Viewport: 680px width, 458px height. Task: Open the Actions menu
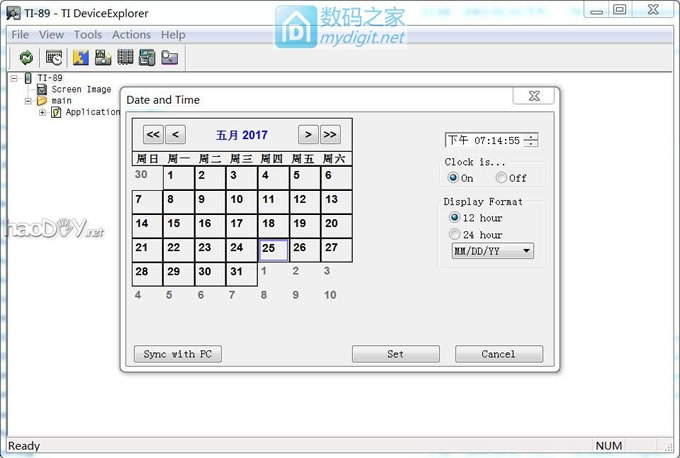coord(131,35)
